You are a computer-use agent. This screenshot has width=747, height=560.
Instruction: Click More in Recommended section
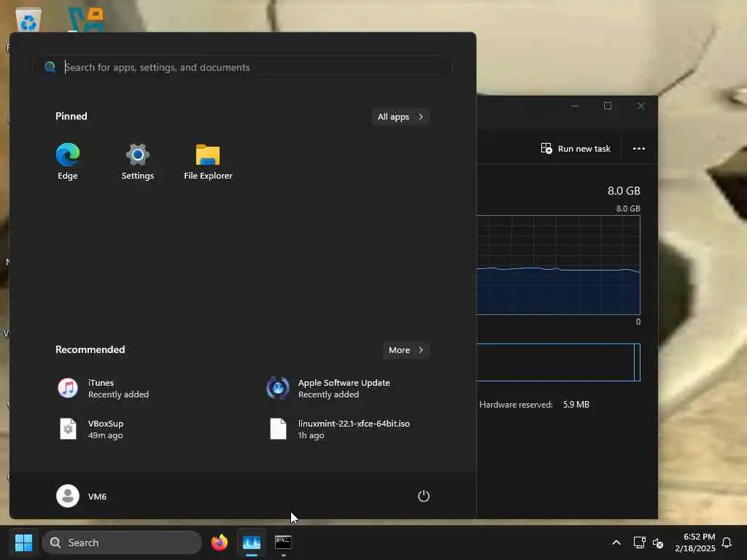pyautogui.click(x=406, y=350)
